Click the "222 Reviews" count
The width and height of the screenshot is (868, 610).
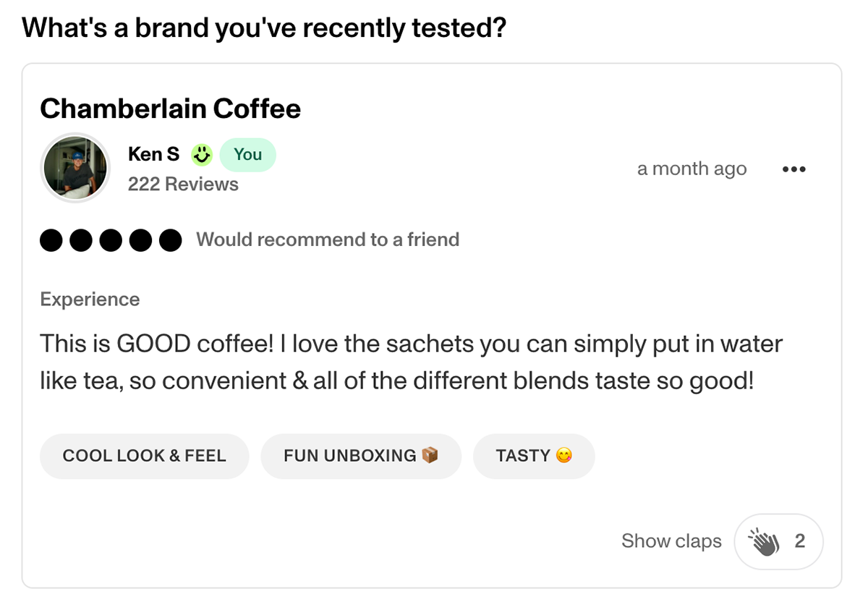183,185
